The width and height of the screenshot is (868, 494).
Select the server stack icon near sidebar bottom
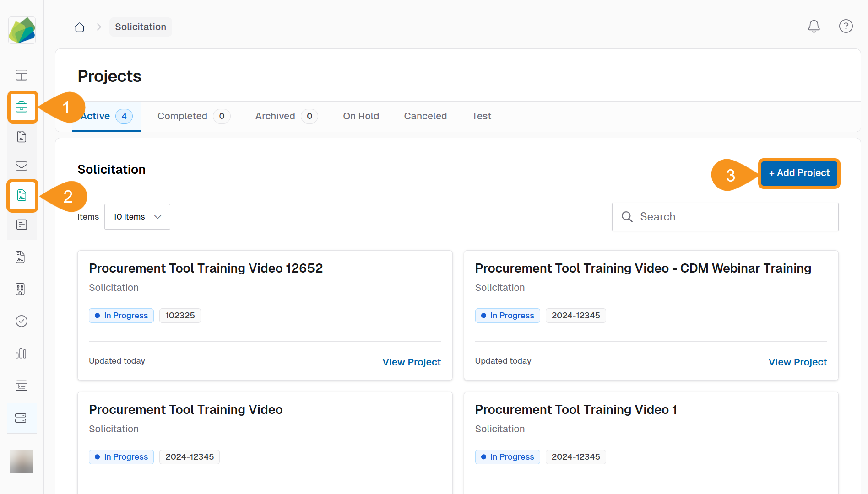pos(22,418)
